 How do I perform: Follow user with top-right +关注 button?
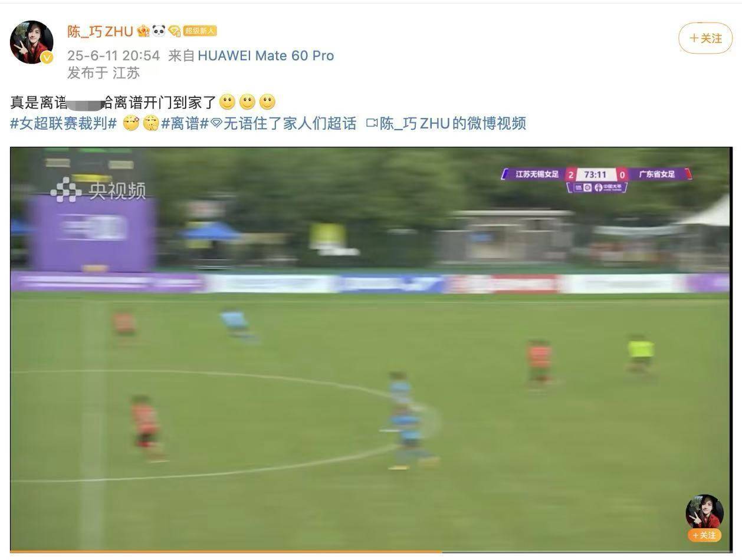click(x=705, y=38)
